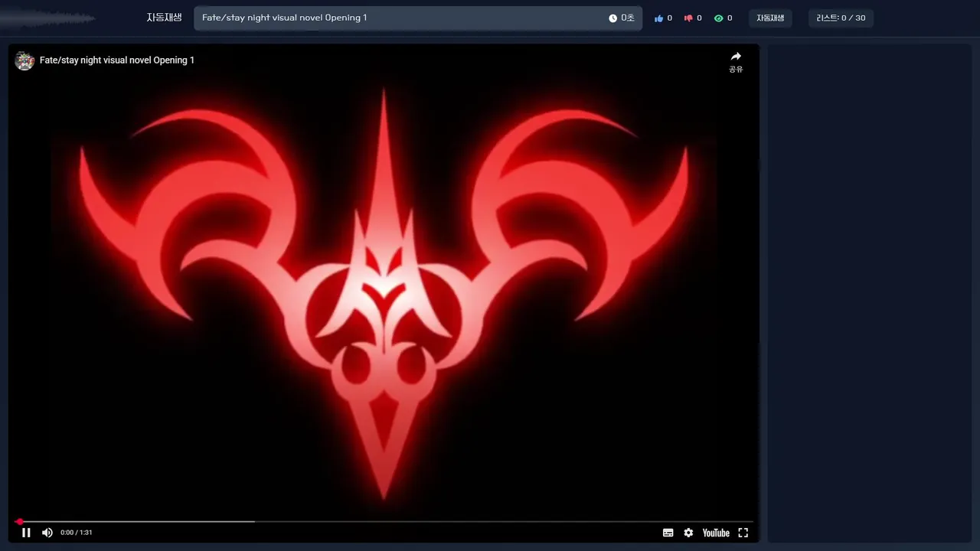
Task: Open YouTube player settings gear
Action: click(688, 533)
